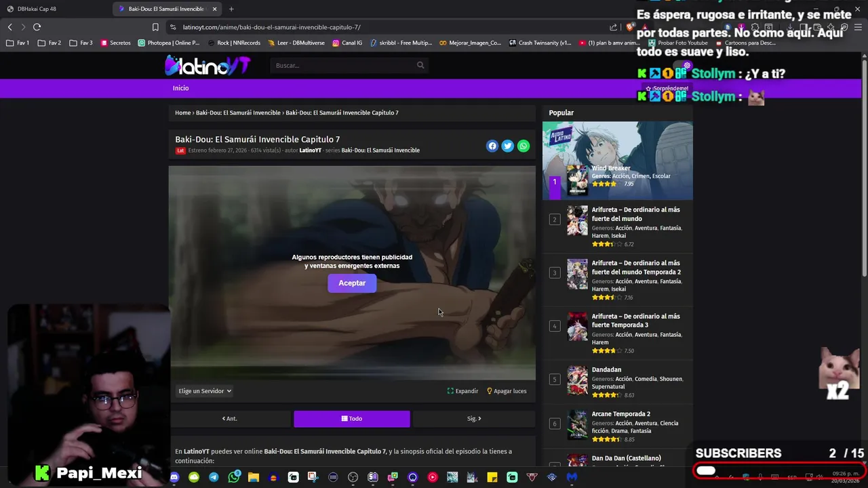Open OBS Studio from the taskbar
The width and height of the screenshot is (868, 488).
click(x=353, y=477)
